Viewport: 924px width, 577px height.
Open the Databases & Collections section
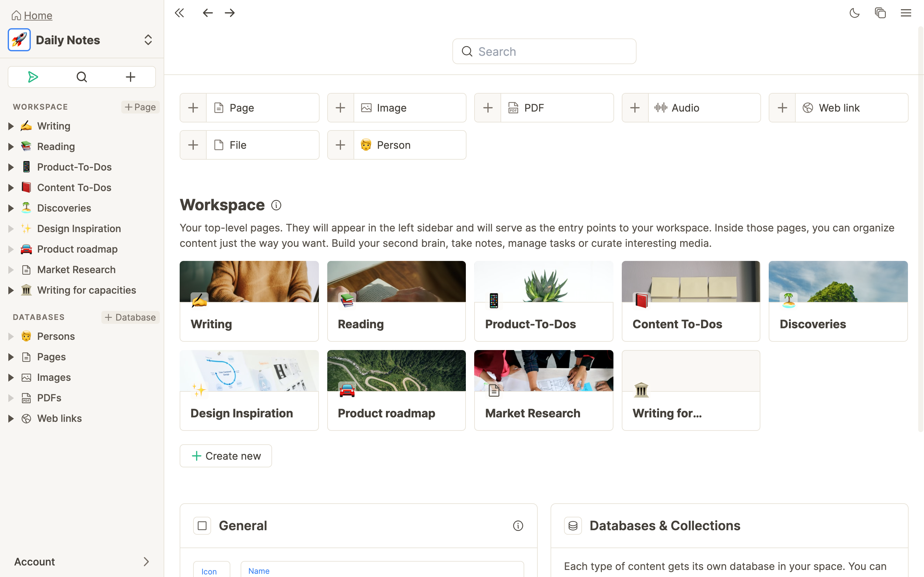tap(665, 525)
